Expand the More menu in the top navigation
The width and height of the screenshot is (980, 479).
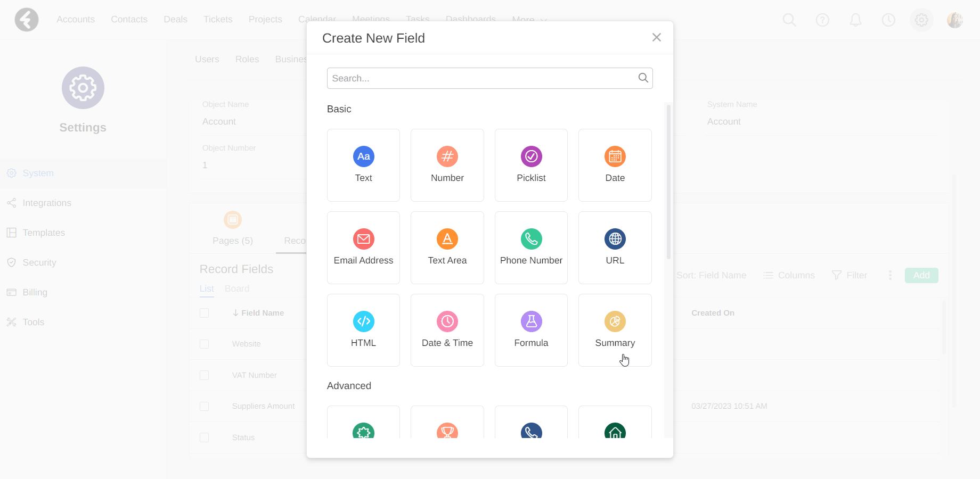pyautogui.click(x=529, y=19)
